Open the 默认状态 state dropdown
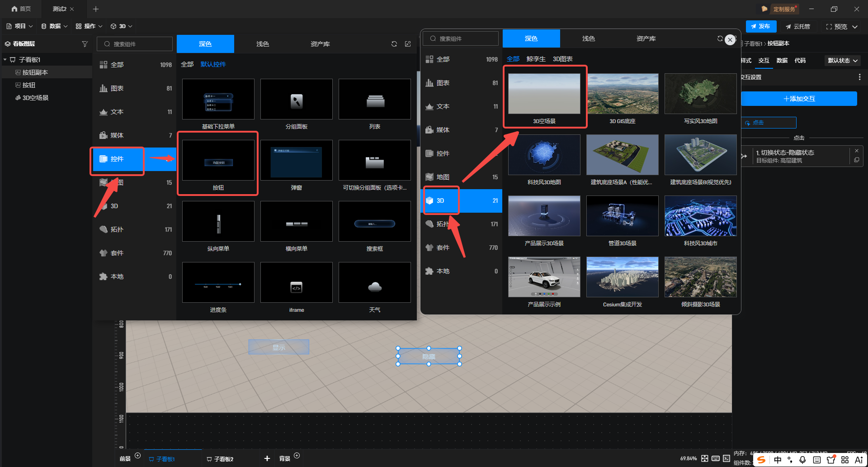Image resolution: width=868 pixels, height=467 pixels. pyautogui.click(x=843, y=61)
